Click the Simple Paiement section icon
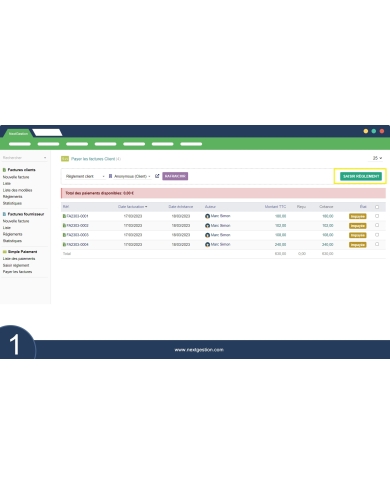390x484 pixels. [4, 252]
